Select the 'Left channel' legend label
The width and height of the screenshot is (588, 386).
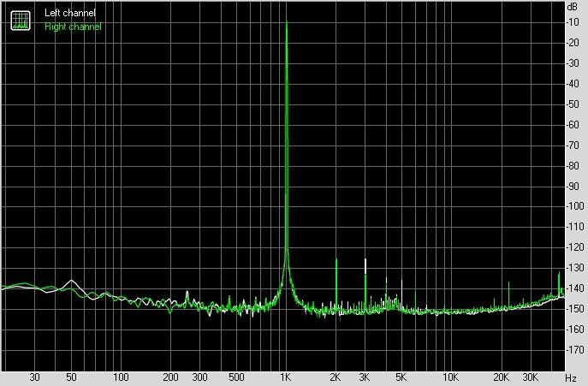pyautogui.click(x=70, y=13)
